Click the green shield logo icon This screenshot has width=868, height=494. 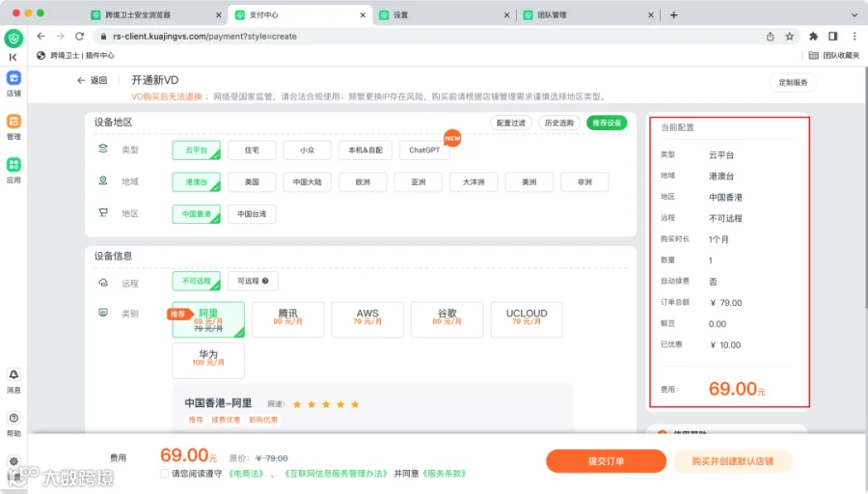14,39
